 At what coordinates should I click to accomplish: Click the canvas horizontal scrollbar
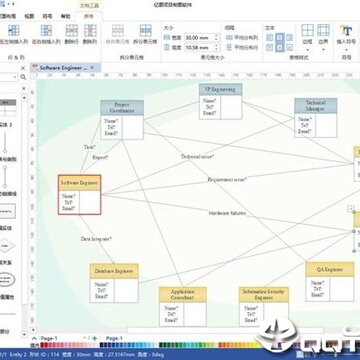pos(225,330)
